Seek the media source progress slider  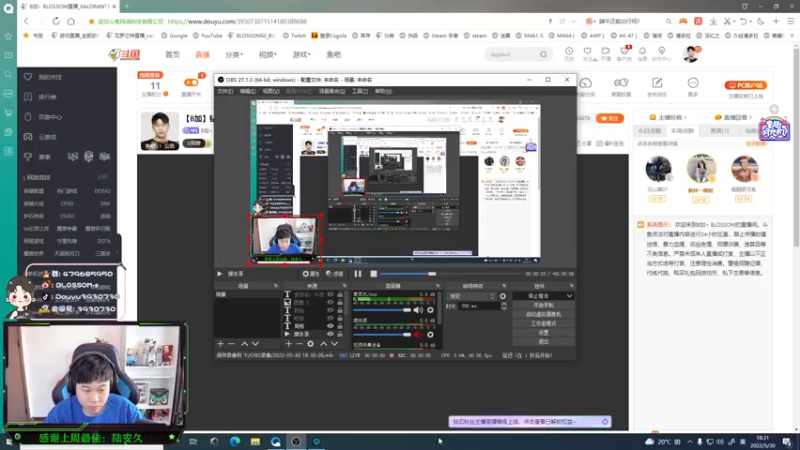coord(451,274)
